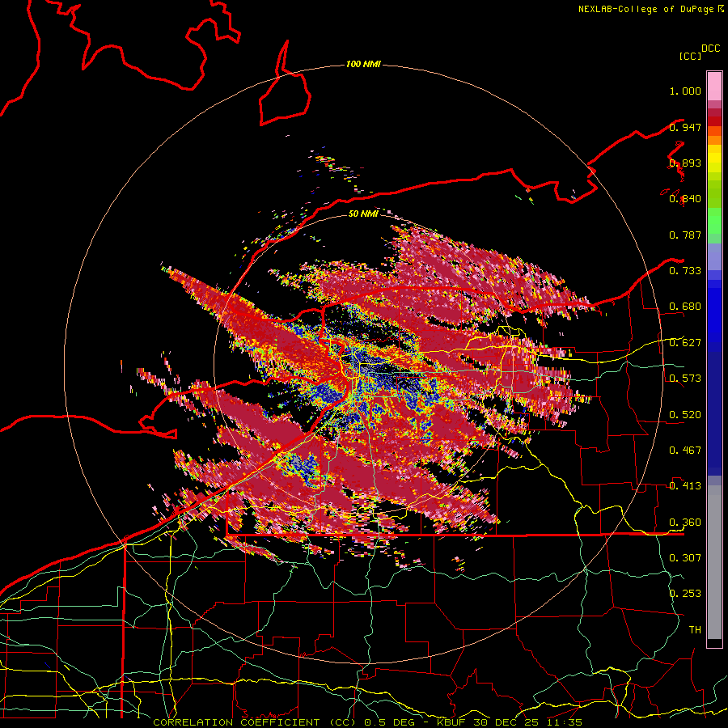Click the 0.627 legend value
This screenshot has width=728, height=728.
tap(685, 343)
